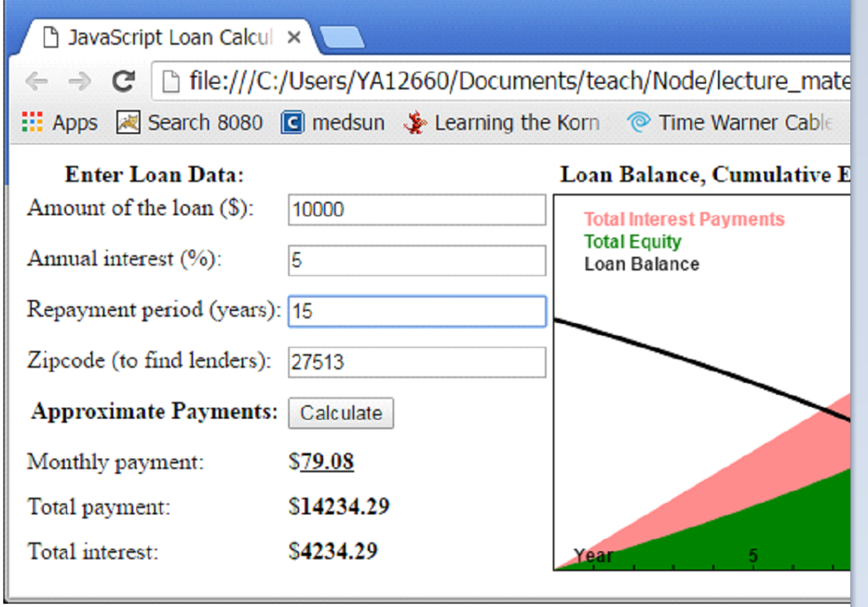The width and height of the screenshot is (868, 607).
Task: Click the page icon in the address bar
Action: click(170, 81)
